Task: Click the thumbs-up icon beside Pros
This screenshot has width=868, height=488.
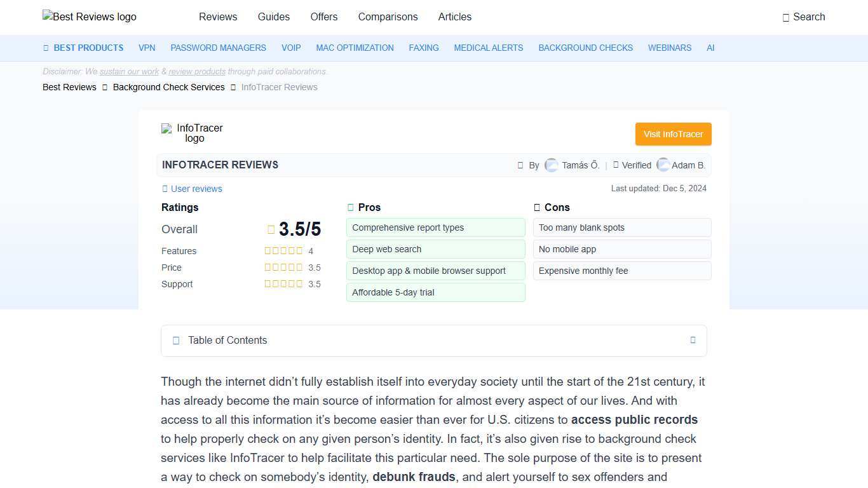Action: tap(349, 207)
